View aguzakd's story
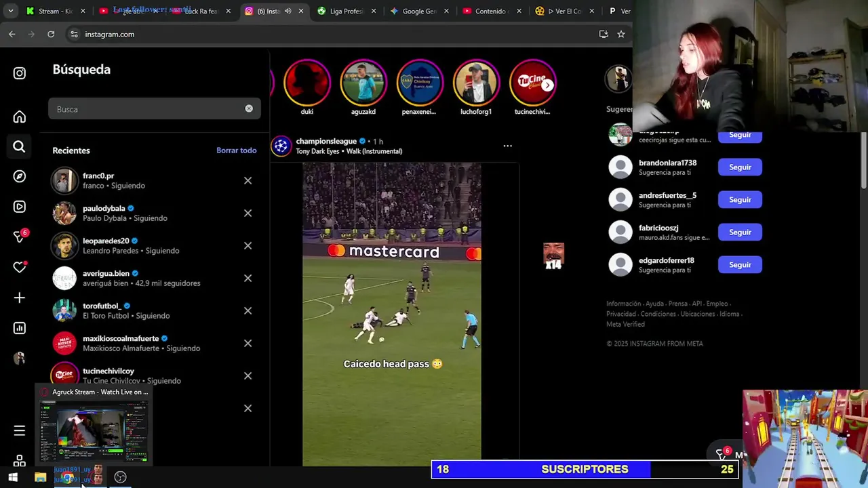Viewport: 868px width, 488px height. tap(363, 83)
